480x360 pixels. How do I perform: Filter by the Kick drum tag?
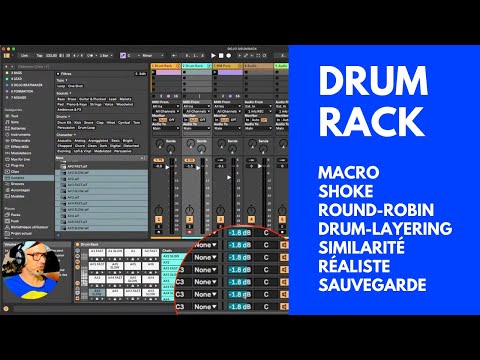pos(77,123)
